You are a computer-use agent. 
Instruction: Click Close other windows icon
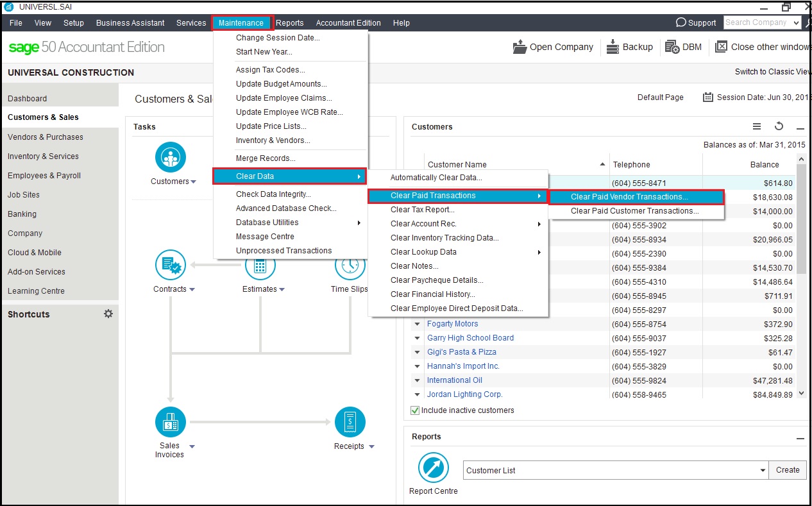point(721,47)
